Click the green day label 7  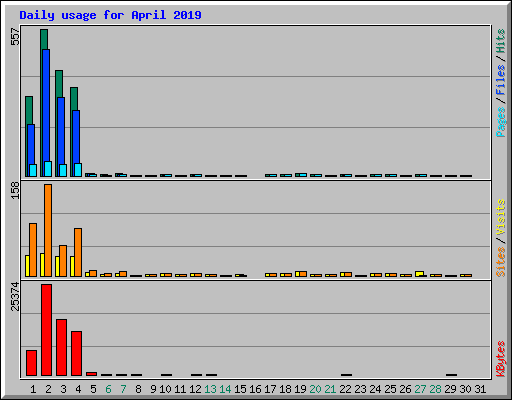pyautogui.click(x=123, y=389)
